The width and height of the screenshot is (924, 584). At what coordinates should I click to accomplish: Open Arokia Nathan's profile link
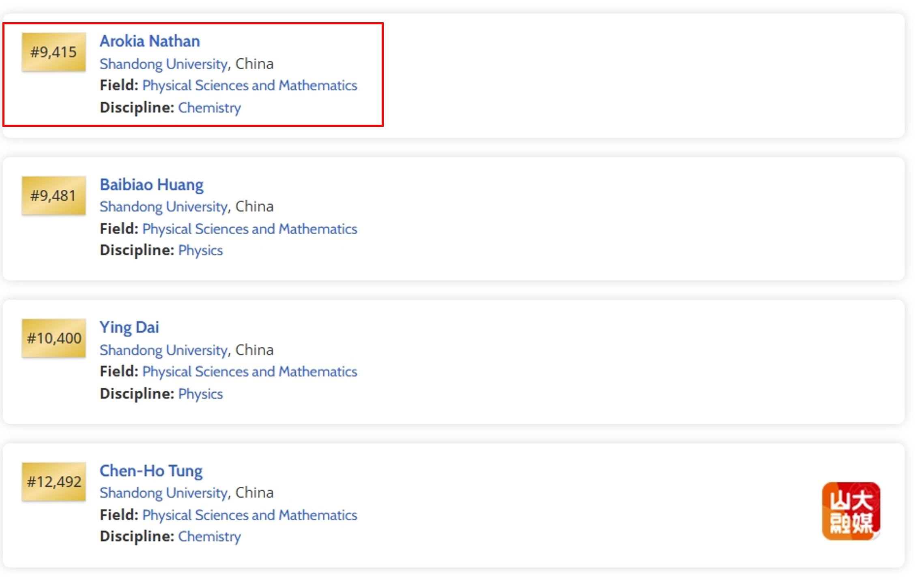[150, 41]
